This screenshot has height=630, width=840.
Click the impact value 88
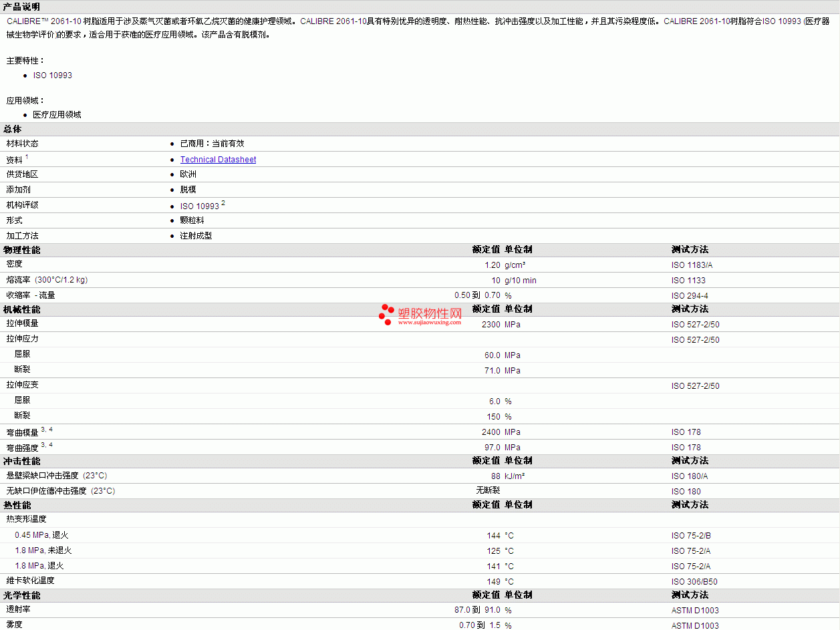coord(496,476)
